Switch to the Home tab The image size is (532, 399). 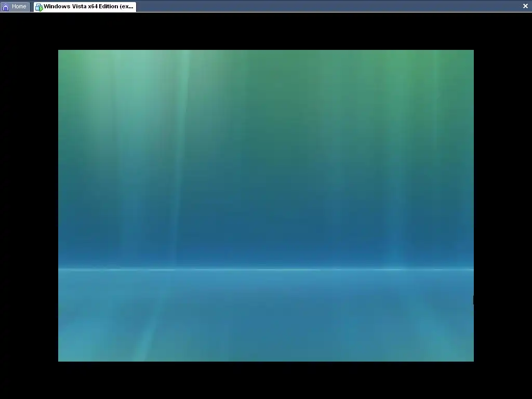[15, 6]
